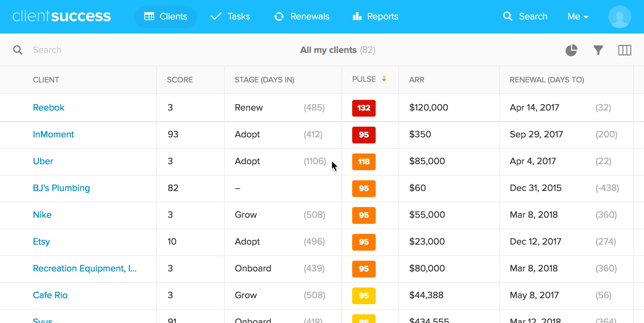Open the Etsy client link
644x323 pixels.
tap(41, 242)
